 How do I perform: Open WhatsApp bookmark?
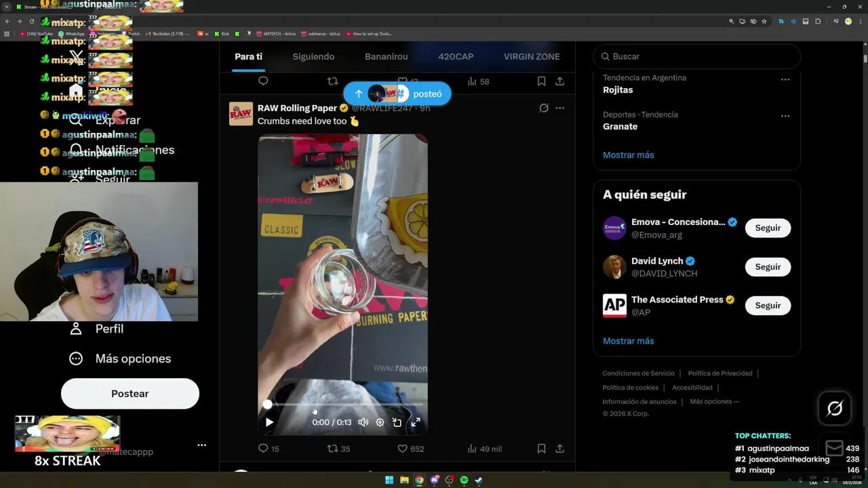coord(72,33)
